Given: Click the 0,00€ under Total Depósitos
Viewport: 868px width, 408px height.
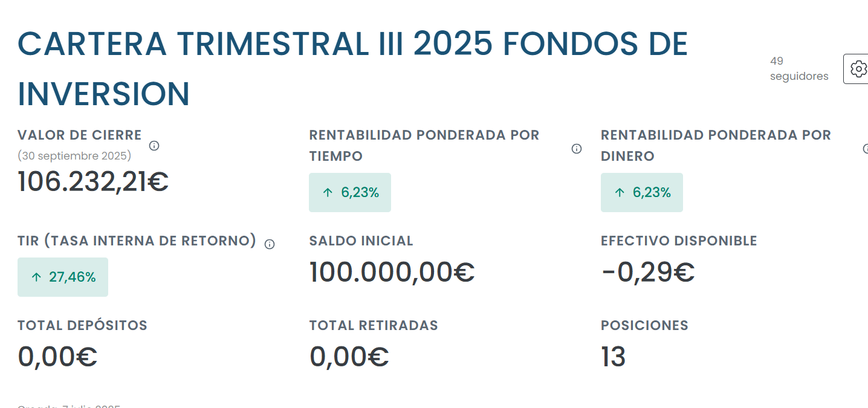Looking at the screenshot, I should [57, 357].
